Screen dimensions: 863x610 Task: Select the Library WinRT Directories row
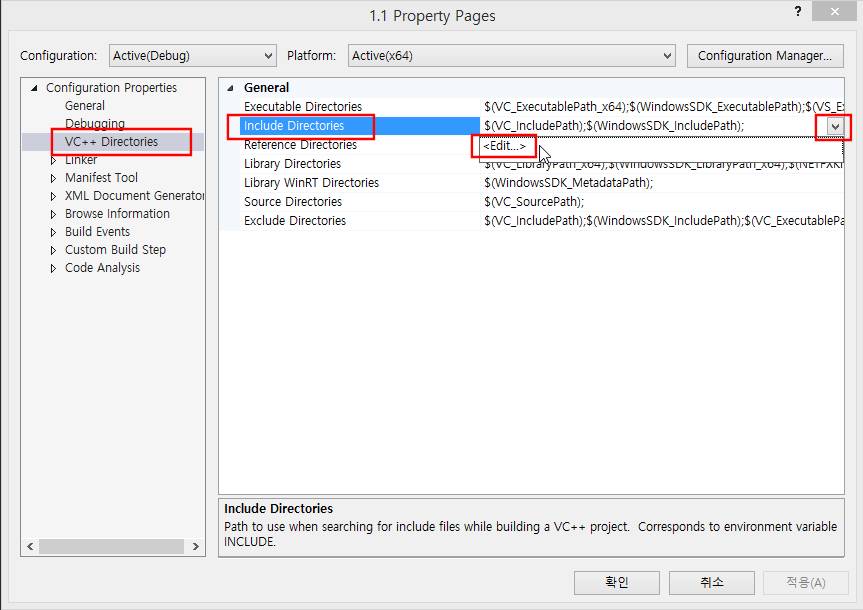tap(311, 183)
